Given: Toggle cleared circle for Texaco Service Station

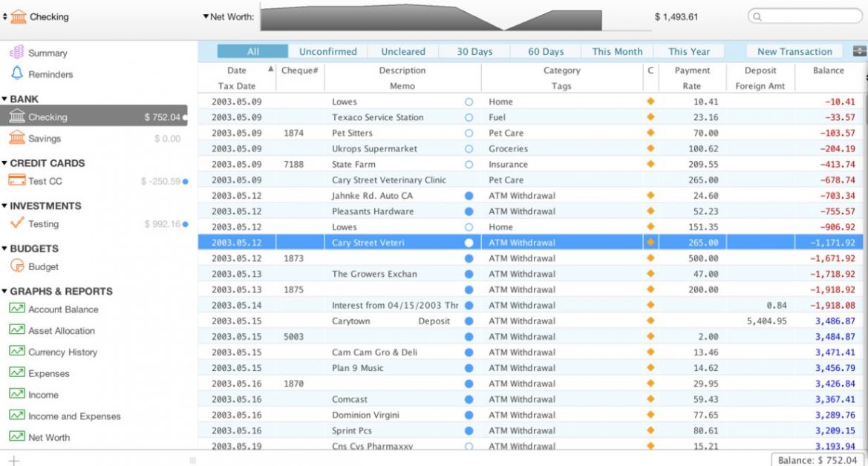Looking at the screenshot, I should [469, 117].
